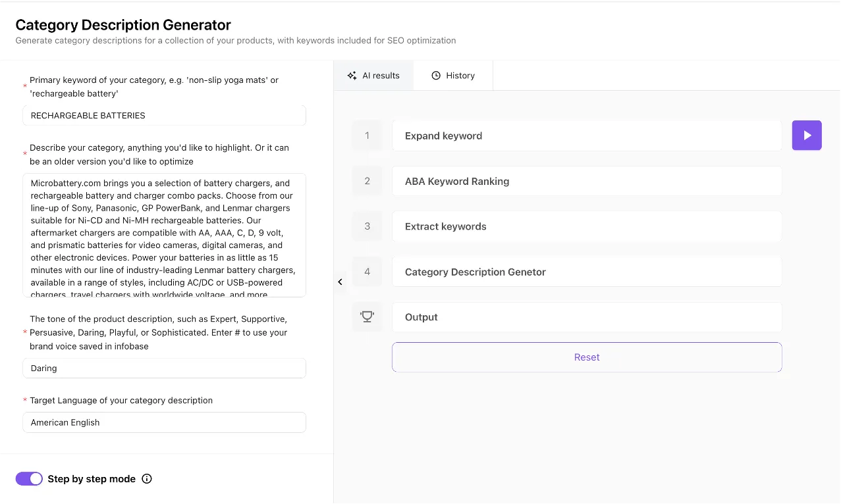Click step number 1 badge
The width and height of the screenshot is (841, 504).
(x=367, y=136)
